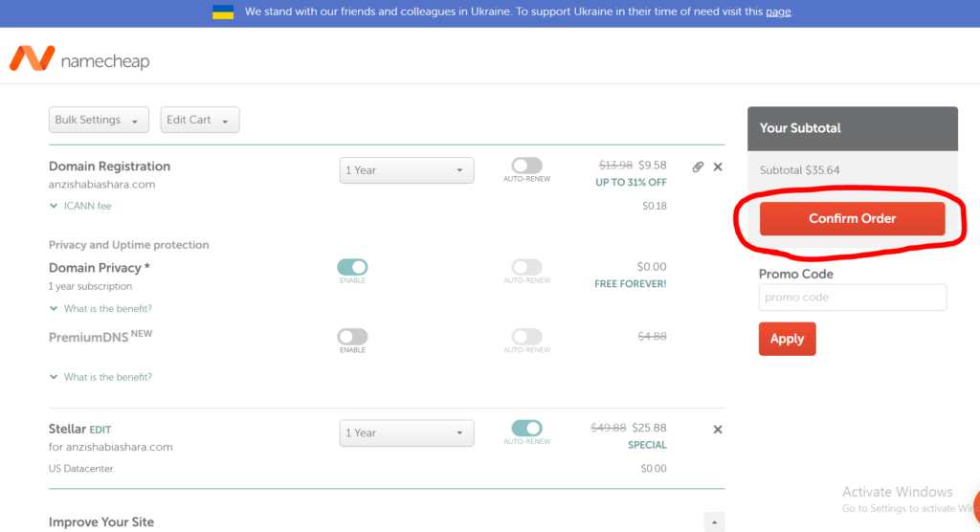Viewport: 980px width, 532px height.
Task: Open the Bulk Settings dropdown
Action: point(99,120)
